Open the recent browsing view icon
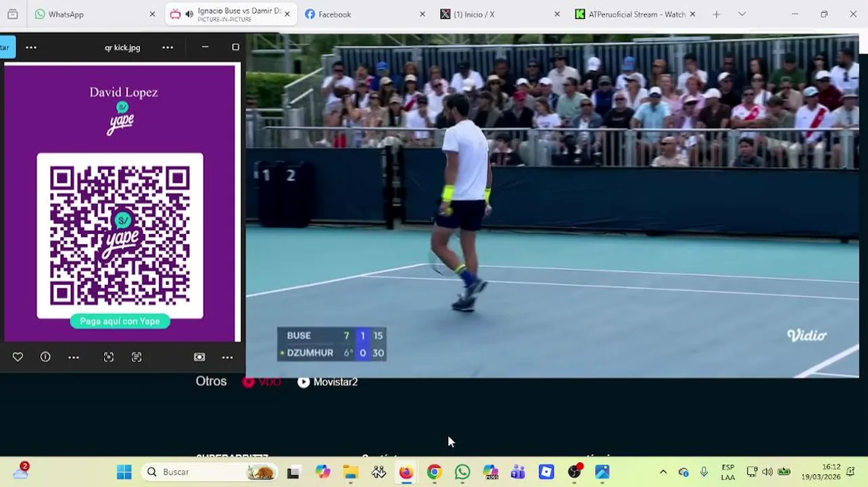 coord(13,14)
